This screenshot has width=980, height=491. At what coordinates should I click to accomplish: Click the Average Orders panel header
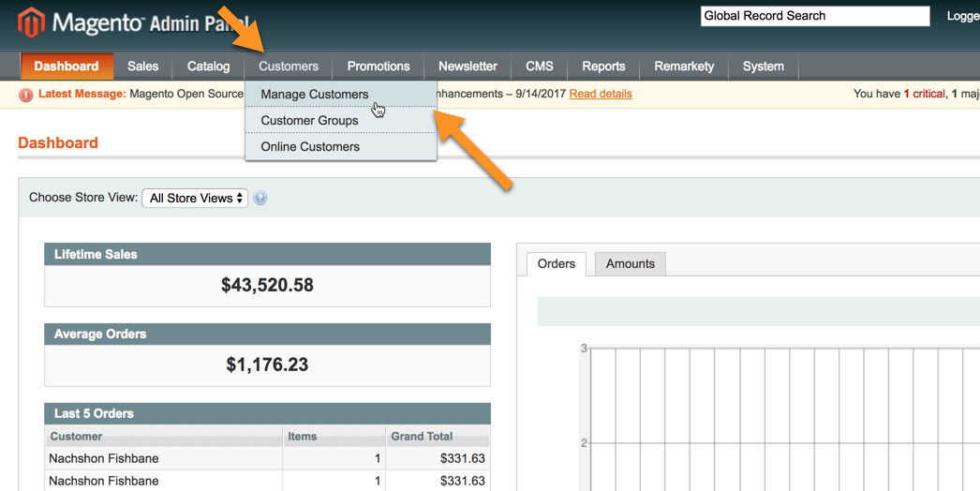pyautogui.click(x=268, y=334)
